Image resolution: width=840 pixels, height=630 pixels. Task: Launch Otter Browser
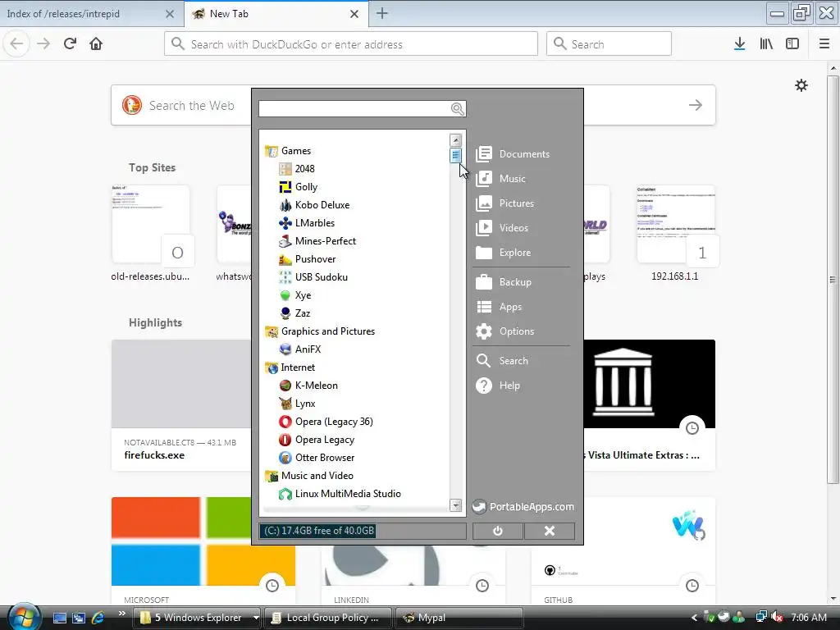coord(317,458)
